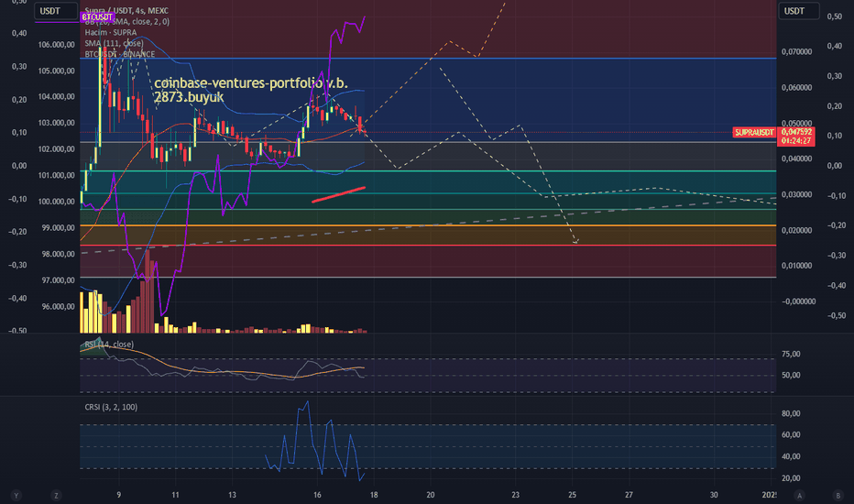Select the BTCUSDT · BINANCE legend entry

(120, 54)
